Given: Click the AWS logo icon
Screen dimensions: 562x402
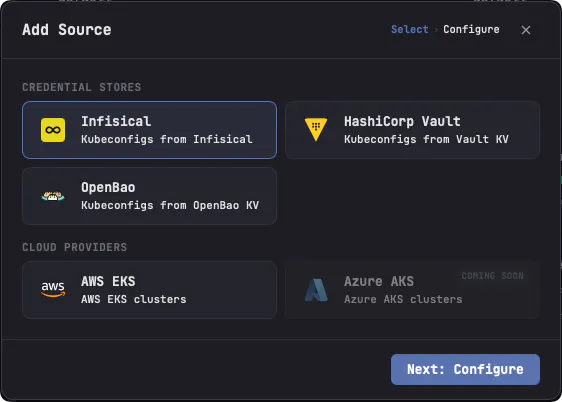Looking at the screenshot, I should (53, 289).
